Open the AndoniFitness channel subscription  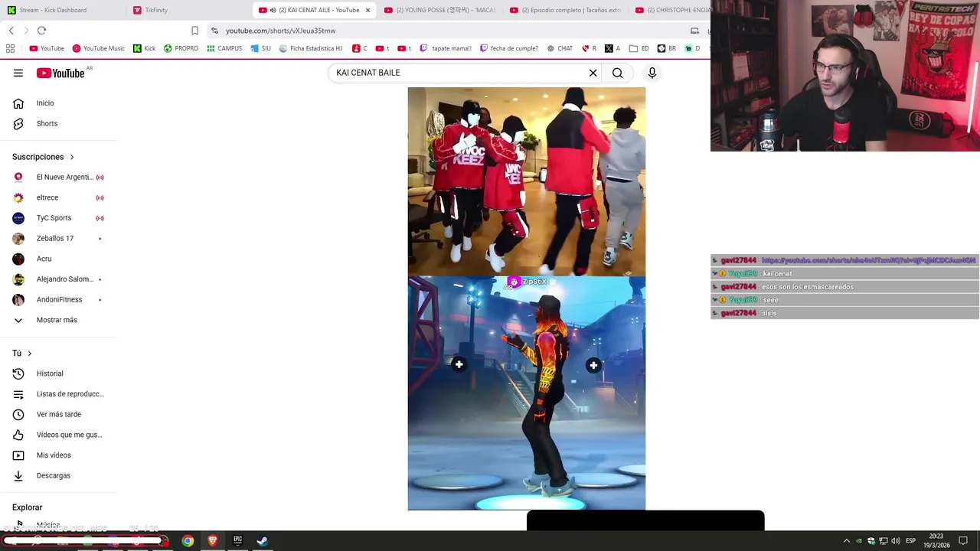[x=58, y=300]
